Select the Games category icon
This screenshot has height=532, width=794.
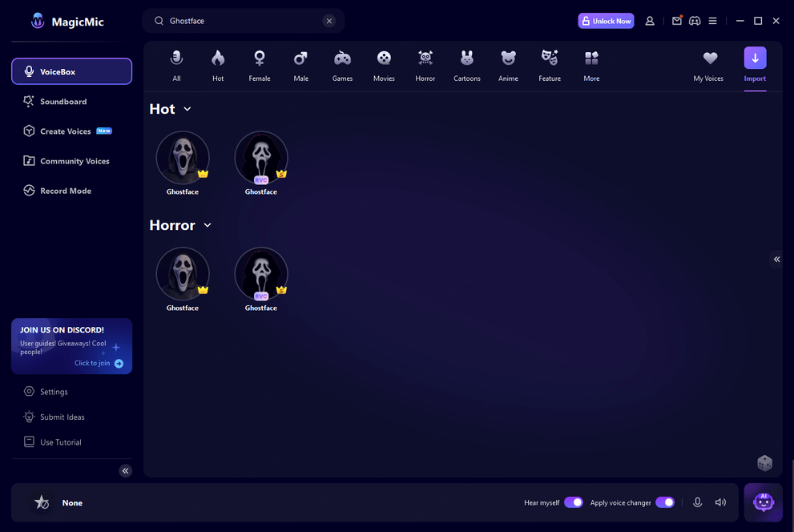coord(342,65)
